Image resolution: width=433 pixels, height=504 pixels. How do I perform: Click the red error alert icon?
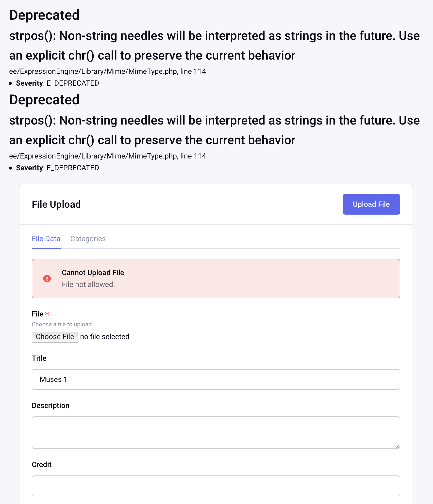tap(47, 278)
